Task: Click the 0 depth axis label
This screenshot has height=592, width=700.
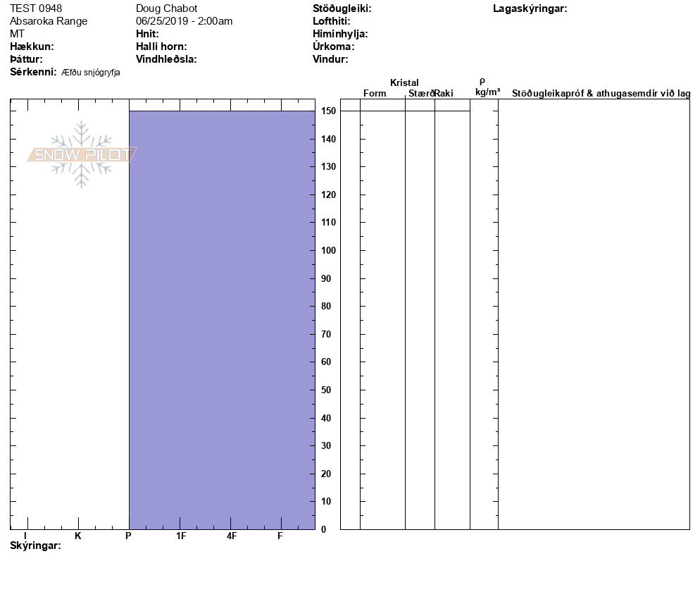Action: tap(324, 529)
